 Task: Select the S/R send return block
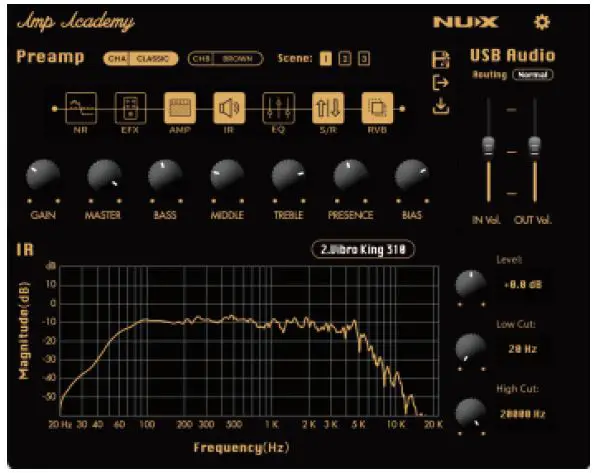pyautogui.click(x=328, y=108)
